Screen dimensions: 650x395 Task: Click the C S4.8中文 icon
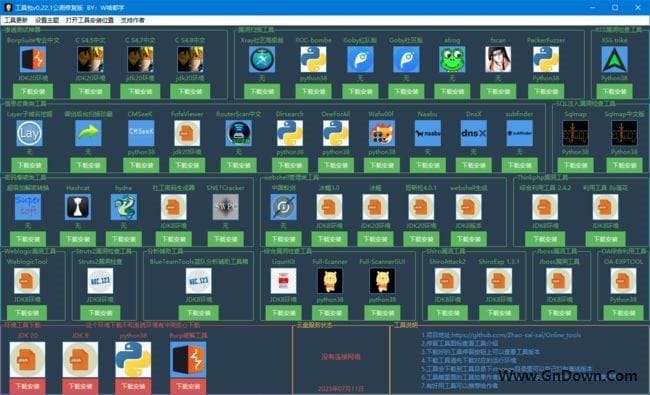[190, 59]
